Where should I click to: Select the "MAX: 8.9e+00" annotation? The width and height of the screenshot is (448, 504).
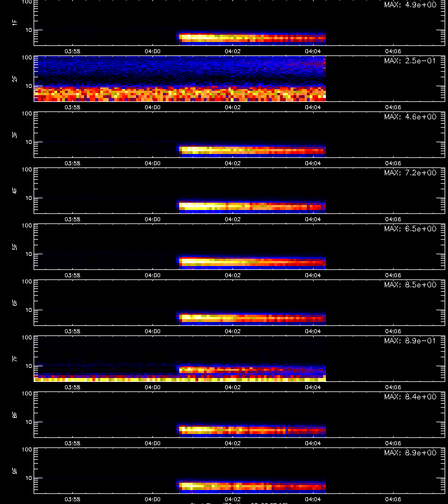coord(410,452)
